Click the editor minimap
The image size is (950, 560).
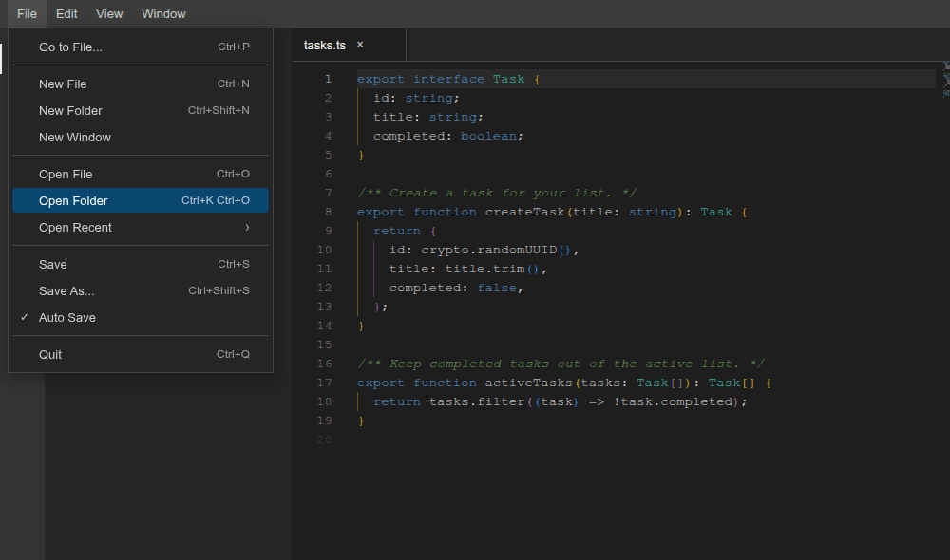click(946, 79)
